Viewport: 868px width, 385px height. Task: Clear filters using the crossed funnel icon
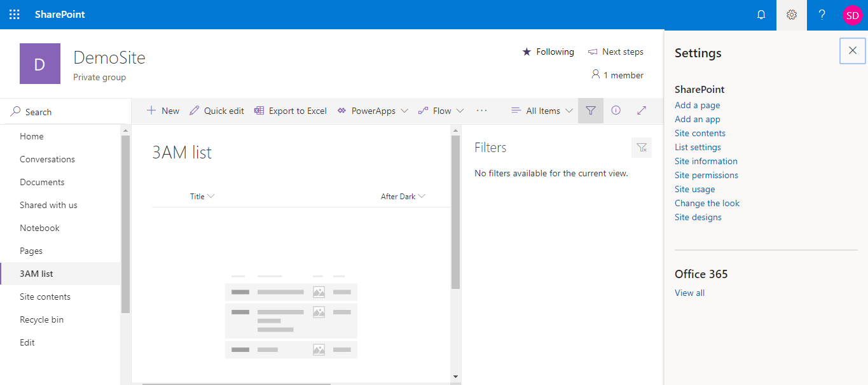tap(641, 147)
